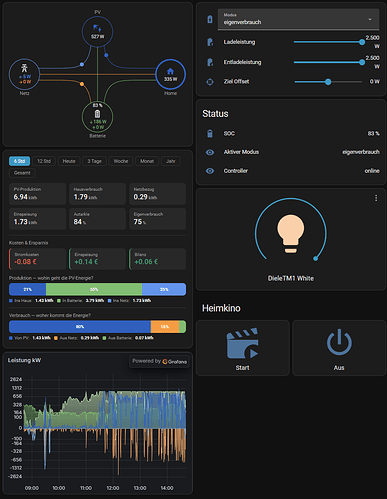Image resolution: width=387 pixels, height=499 pixels.
Task: Click the Bilanz +0.06 € tile
Action: click(x=157, y=259)
